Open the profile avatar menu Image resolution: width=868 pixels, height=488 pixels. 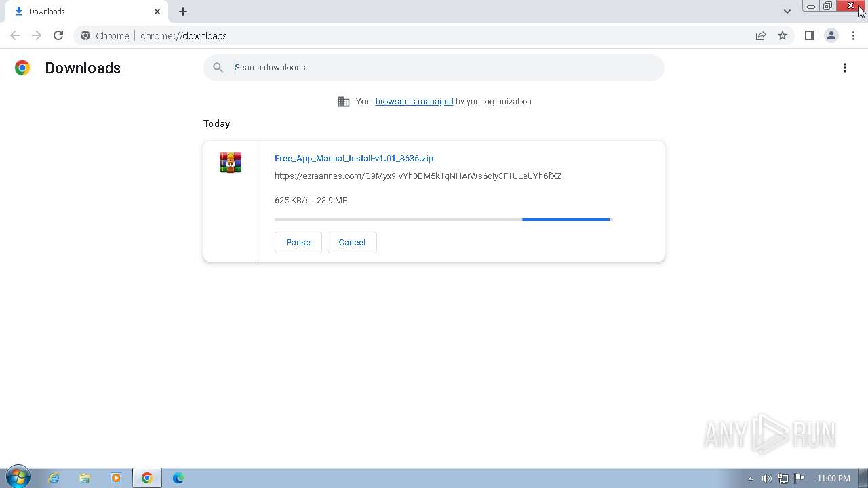831,35
